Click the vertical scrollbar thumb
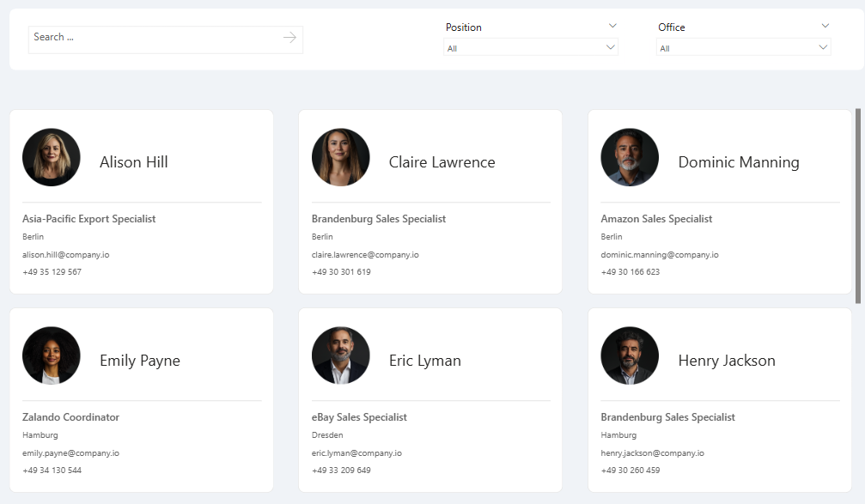This screenshot has height=504, width=865. (x=858, y=206)
